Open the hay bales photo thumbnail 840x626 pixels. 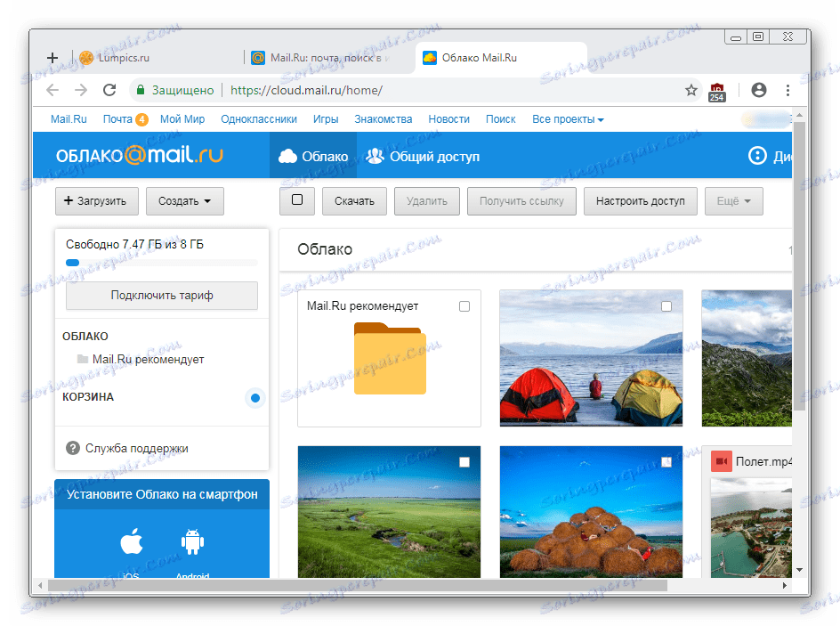592,512
